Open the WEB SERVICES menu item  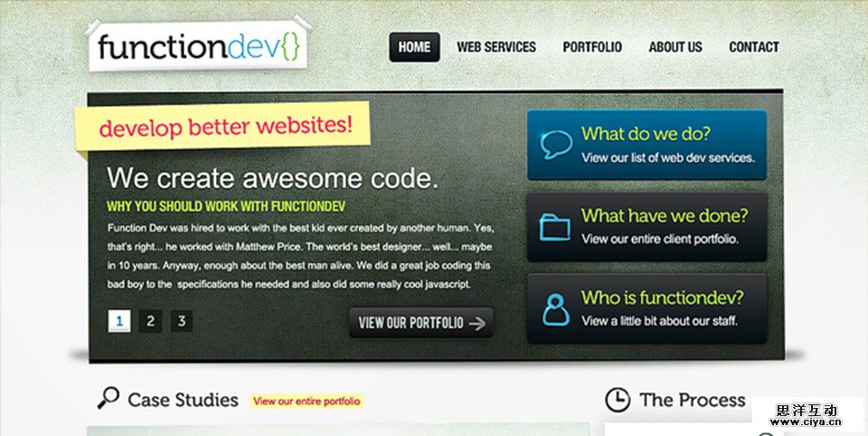(x=496, y=47)
